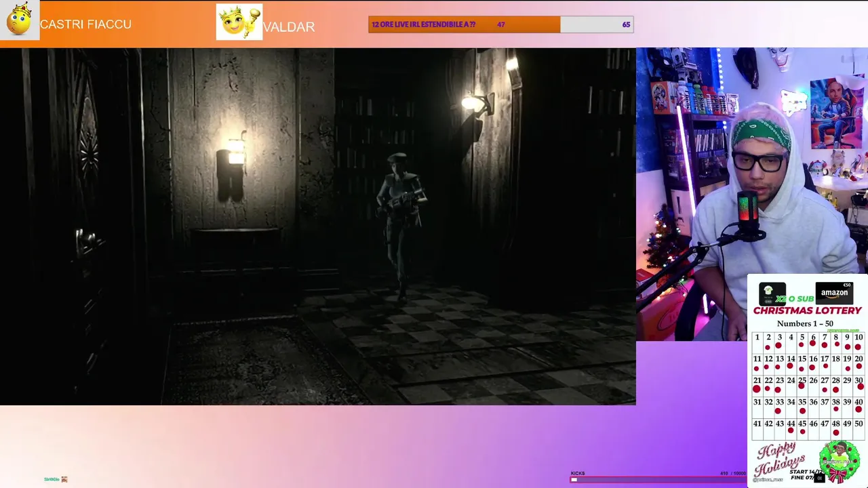The height and width of the screenshot is (488, 868).
Task: Click the goal target value 65
Action: [x=626, y=24]
